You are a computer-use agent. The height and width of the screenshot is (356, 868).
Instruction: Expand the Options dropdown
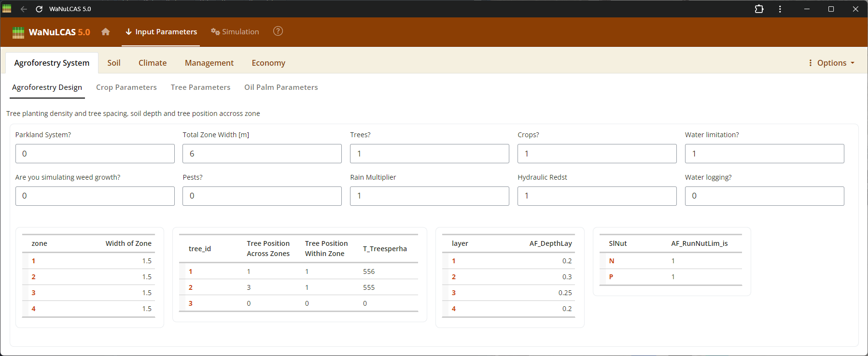pyautogui.click(x=831, y=63)
